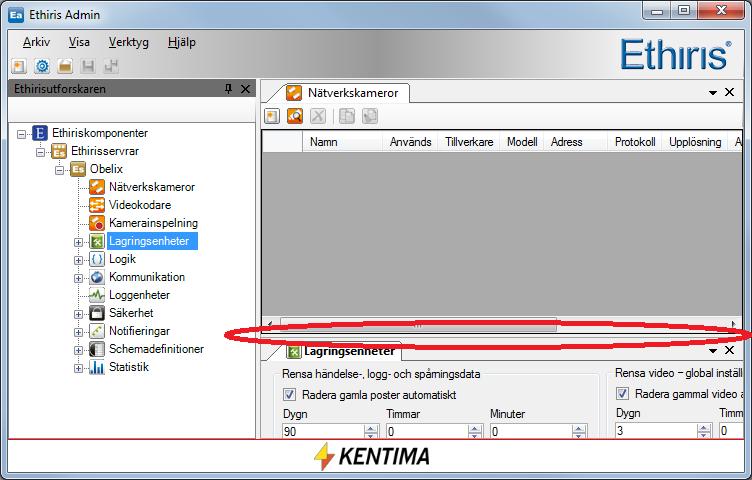Click the paste icon in camera toolbar
This screenshot has height=480, width=752.
pos(370,116)
